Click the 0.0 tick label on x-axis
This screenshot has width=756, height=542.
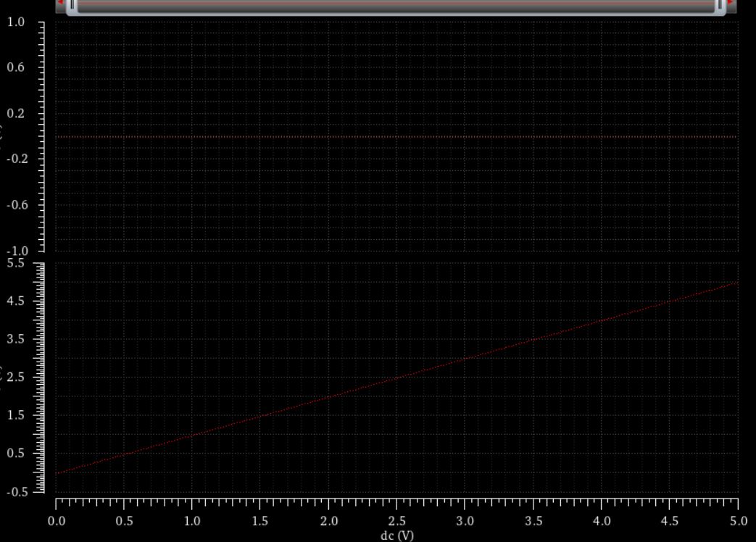56,521
